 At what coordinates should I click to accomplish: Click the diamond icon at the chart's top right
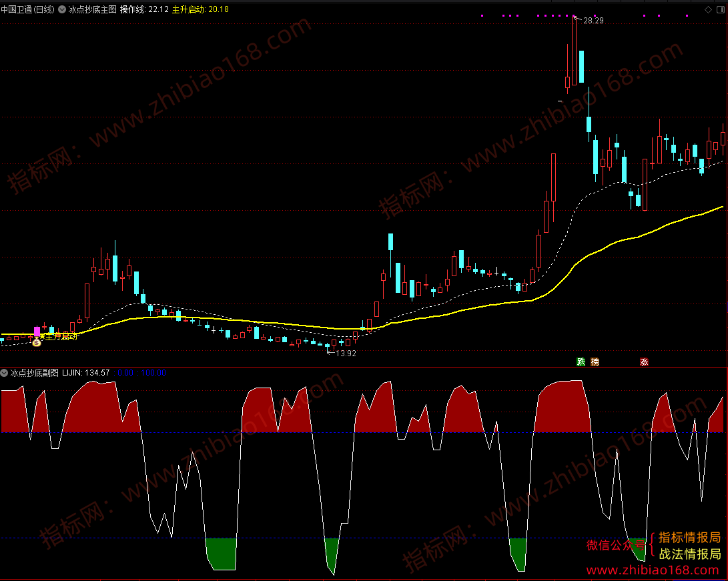point(708,10)
